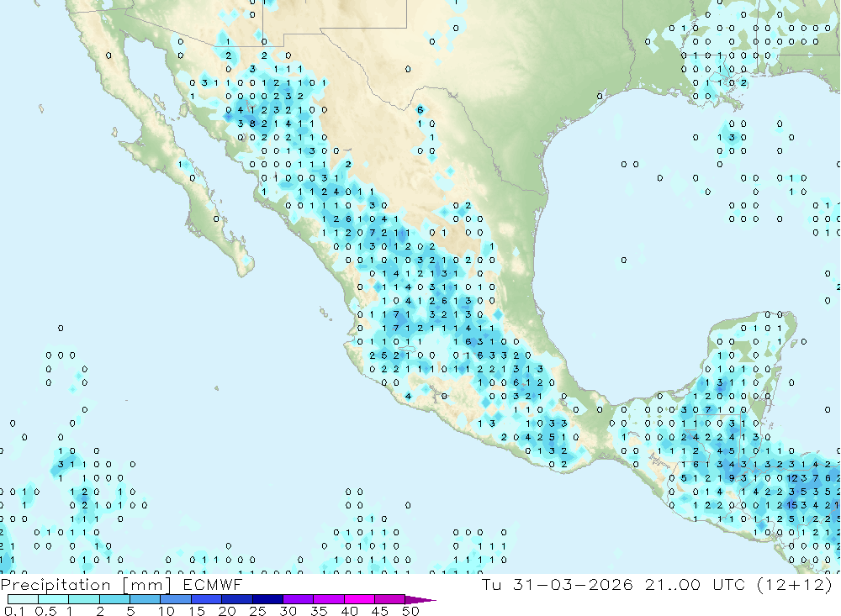Screen dimensions: 841x616
Task: Click the '35' legend scale label
Action: pyautogui.click(x=319, y=611)
